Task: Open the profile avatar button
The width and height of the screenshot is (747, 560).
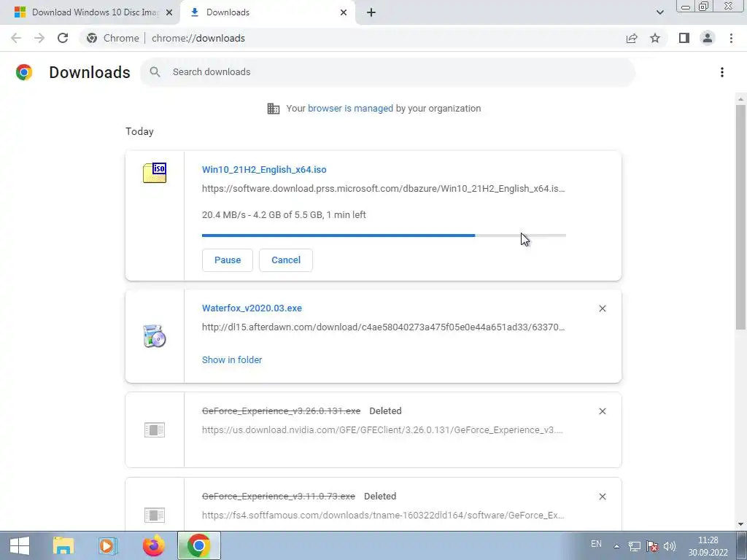Action: (708, 38)
